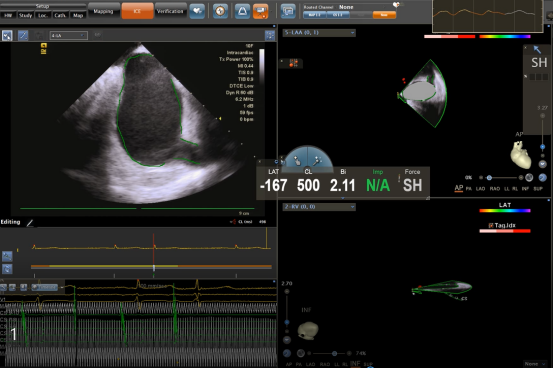Select LAO view in upper map viewer

480,189
